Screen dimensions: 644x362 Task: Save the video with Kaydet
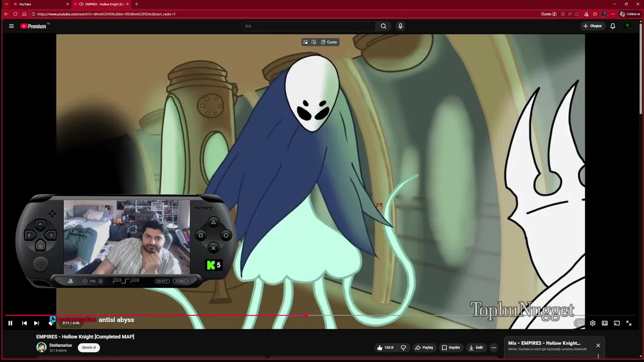[x=451, y=347]
